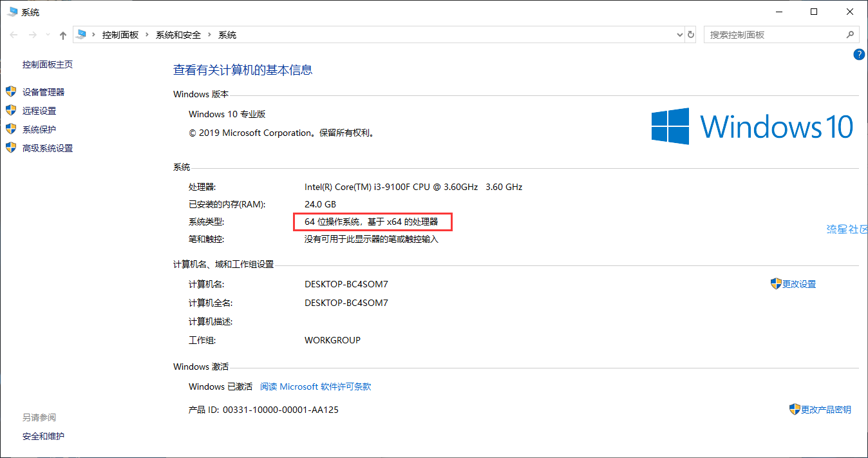Open 阅读 Microsoft 软件许可条款 link
Screen dimensions: 868x458
pos(316,386)
